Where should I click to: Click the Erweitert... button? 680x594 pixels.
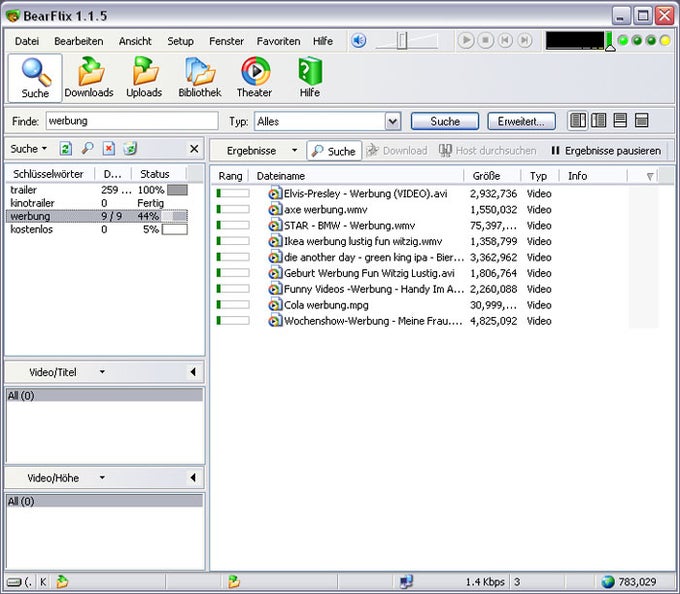pyautogui.click(x=521, y=121)
